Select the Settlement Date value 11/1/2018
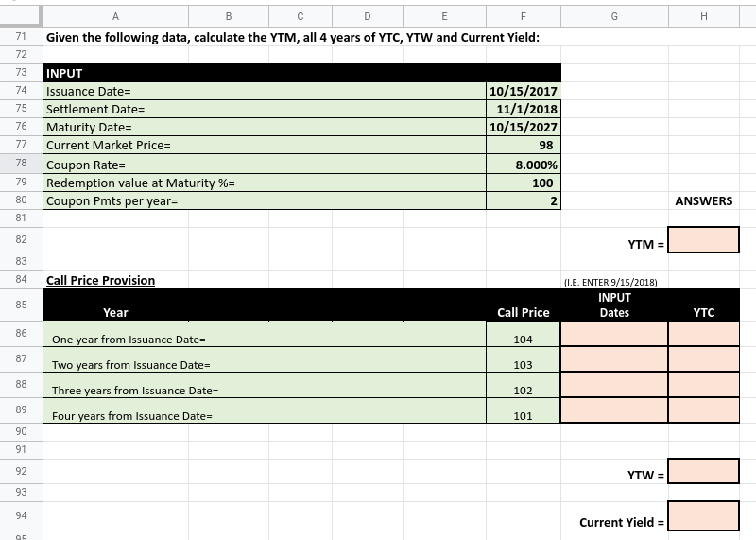 [x=524, y=109]
